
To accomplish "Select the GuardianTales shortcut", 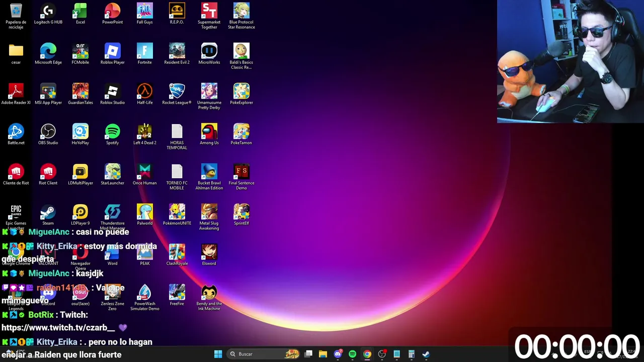I will click(80, 95).
